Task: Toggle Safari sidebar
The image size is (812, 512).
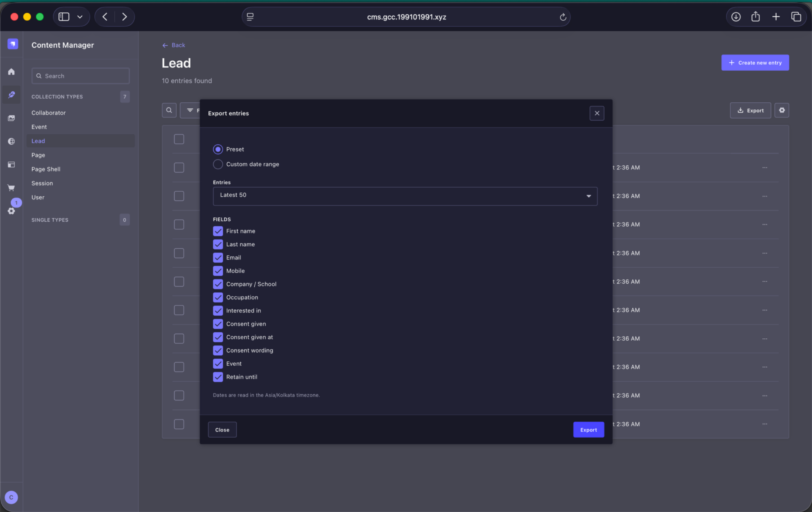Action: click(x=64, y=17)
